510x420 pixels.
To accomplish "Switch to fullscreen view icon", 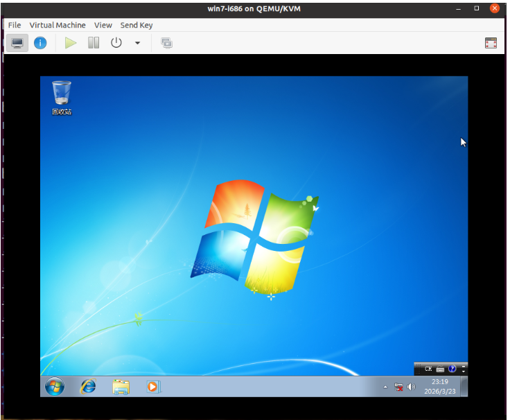I will [x=491, y=43].
